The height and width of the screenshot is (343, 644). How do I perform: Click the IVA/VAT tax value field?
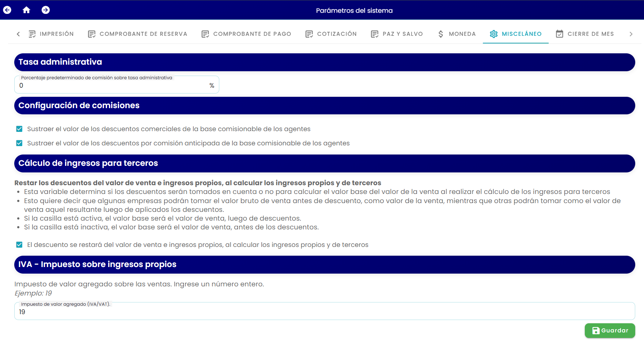[325, 311]
